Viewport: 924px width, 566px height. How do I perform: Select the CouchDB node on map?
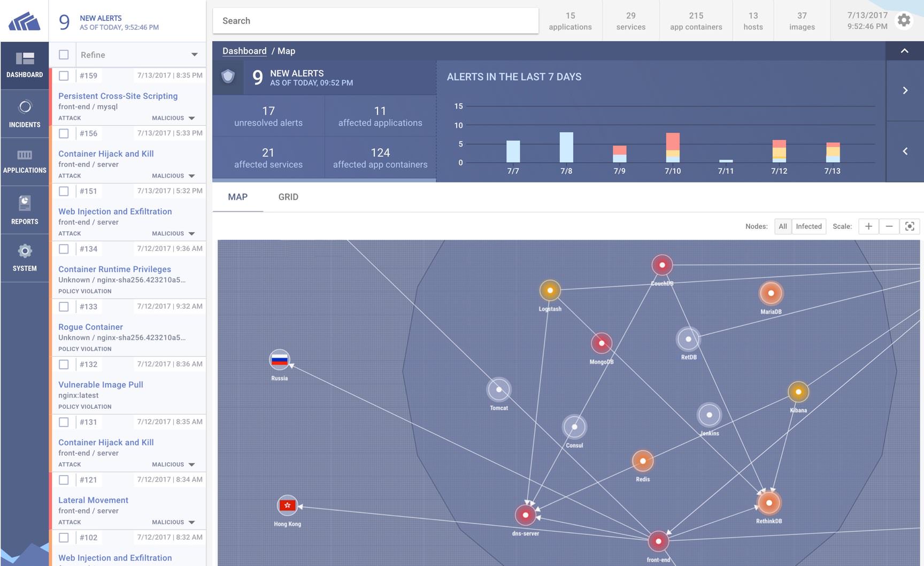click(x=662, y=265)
